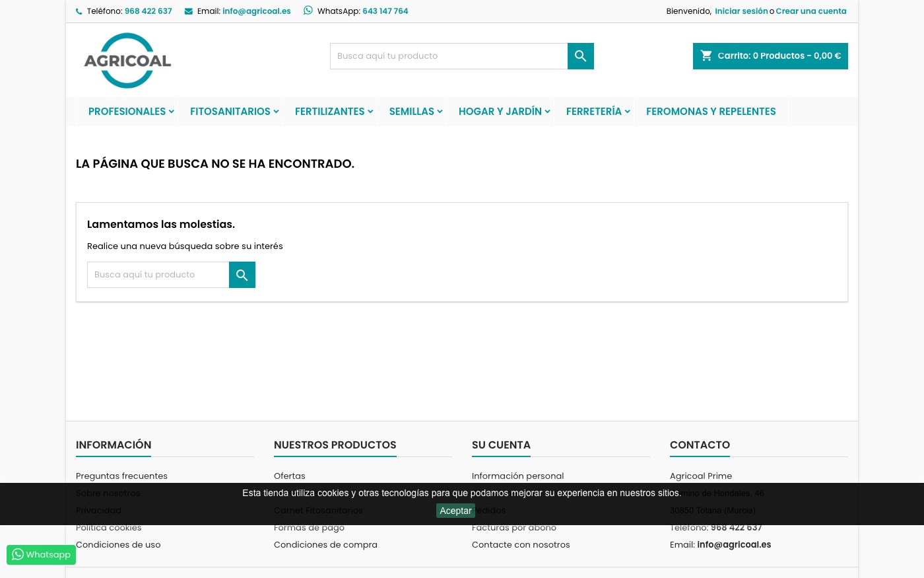Image resolution: width=924 pixels, height=578 pixels.
Task: Click the phone icon next to Teléfono
Action: point(79,11)
